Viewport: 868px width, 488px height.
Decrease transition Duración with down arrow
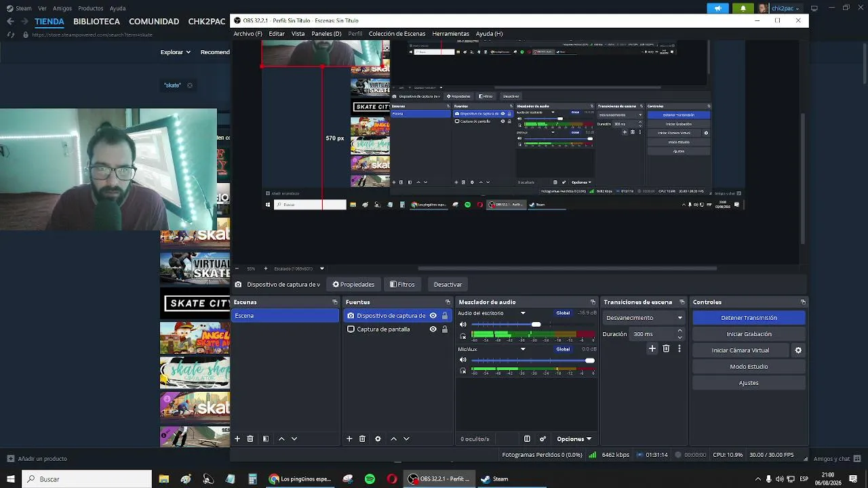tap(679, 338)
